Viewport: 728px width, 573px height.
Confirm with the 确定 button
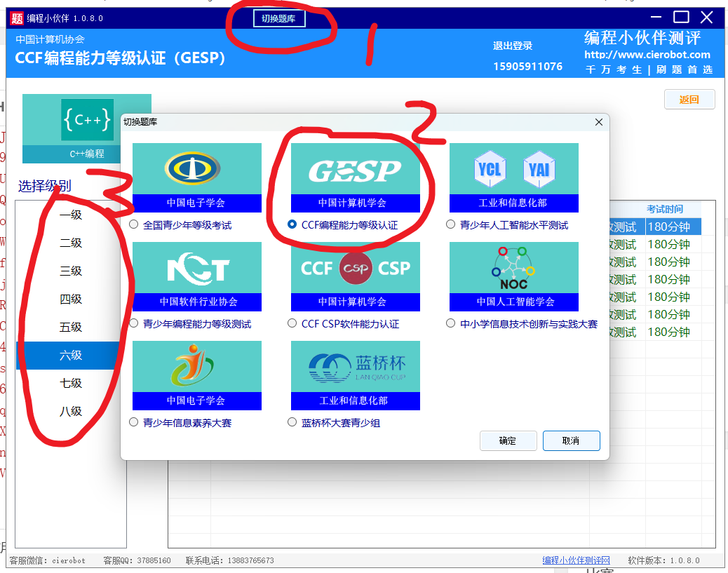pos(508,440)
